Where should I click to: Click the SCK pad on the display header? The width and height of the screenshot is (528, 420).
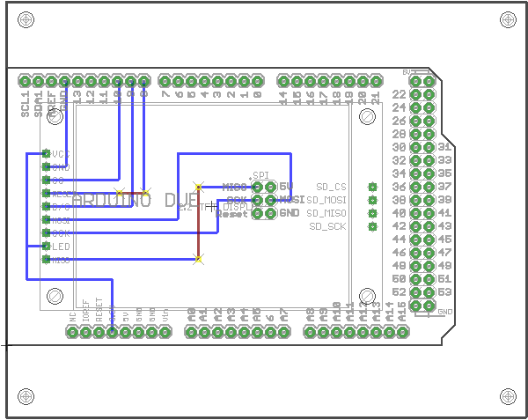pos(46,232)
